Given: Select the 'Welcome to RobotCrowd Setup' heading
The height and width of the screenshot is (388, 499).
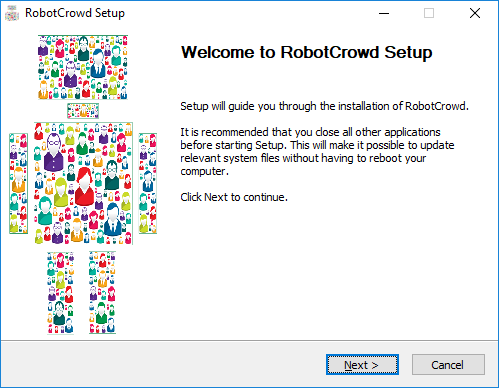Looking at the screenshot, I should tap(306, 52).
